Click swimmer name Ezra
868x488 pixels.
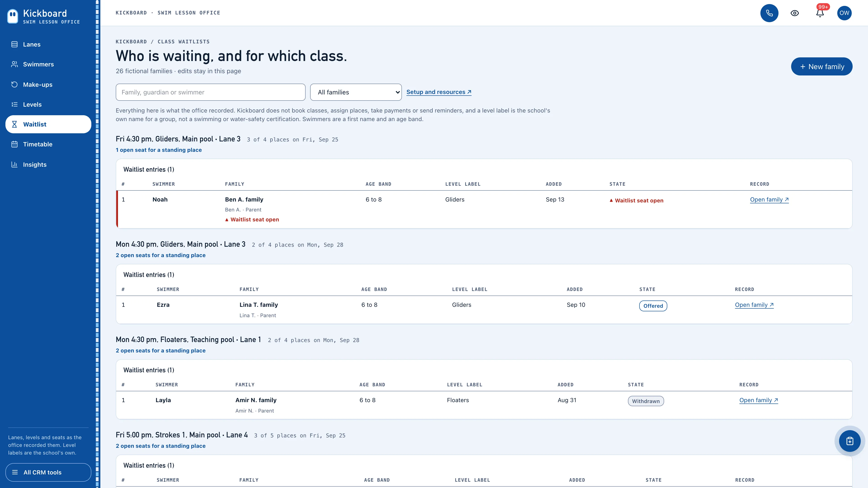[x=163, y=305]
